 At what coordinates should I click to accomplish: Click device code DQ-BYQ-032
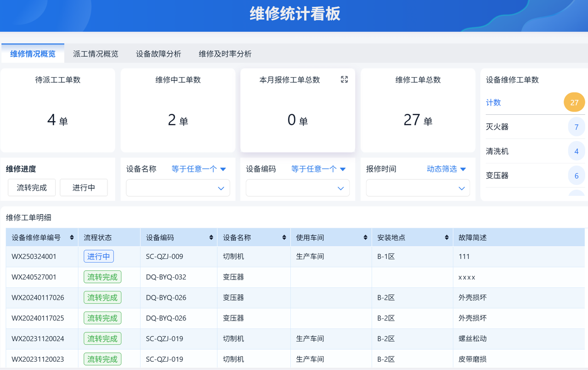166,277
